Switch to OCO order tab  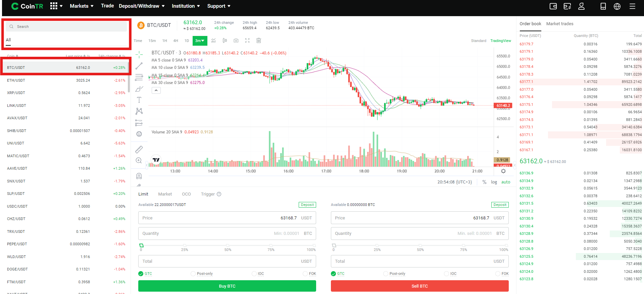point(186,194)
